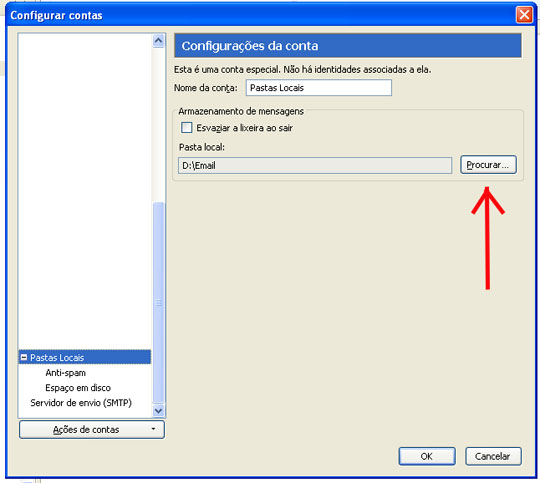Close the Configurar contas dialog window
Screen dimensions: 540x483
[x=524, y=15]
